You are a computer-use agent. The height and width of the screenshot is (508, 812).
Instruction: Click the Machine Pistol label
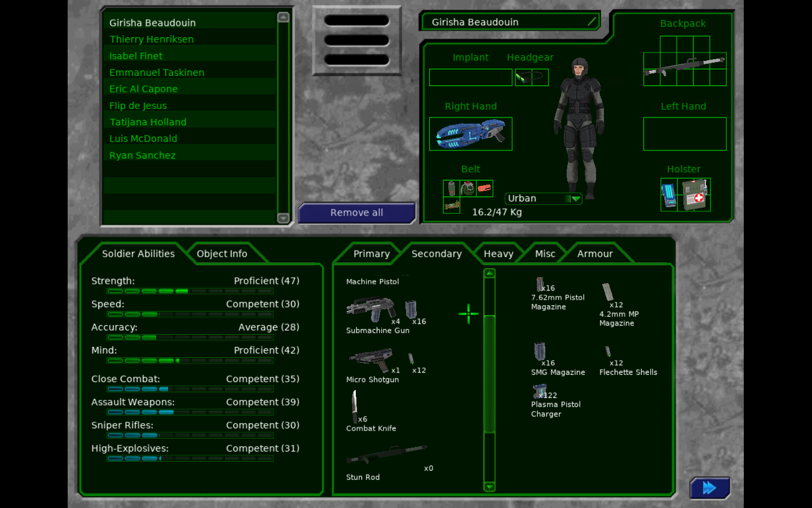pos(372,282)
